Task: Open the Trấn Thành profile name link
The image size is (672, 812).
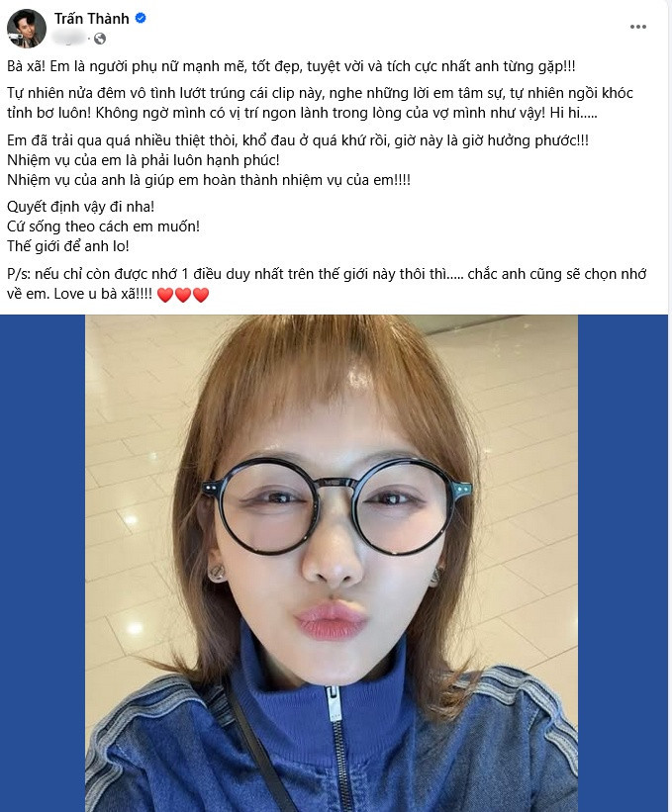Action: pos(92,19)
